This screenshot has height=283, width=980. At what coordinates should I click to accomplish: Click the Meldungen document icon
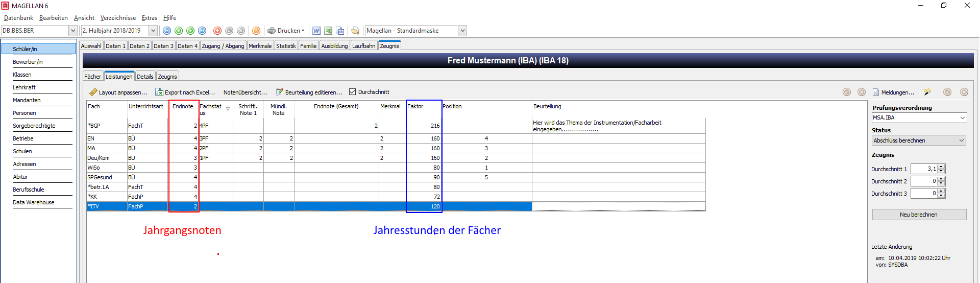[x=876, y=92]
